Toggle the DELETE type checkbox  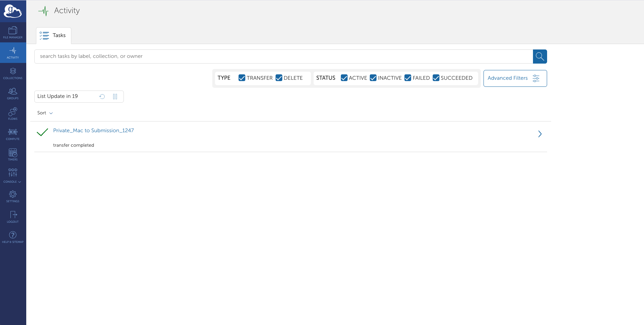(279, 78)
